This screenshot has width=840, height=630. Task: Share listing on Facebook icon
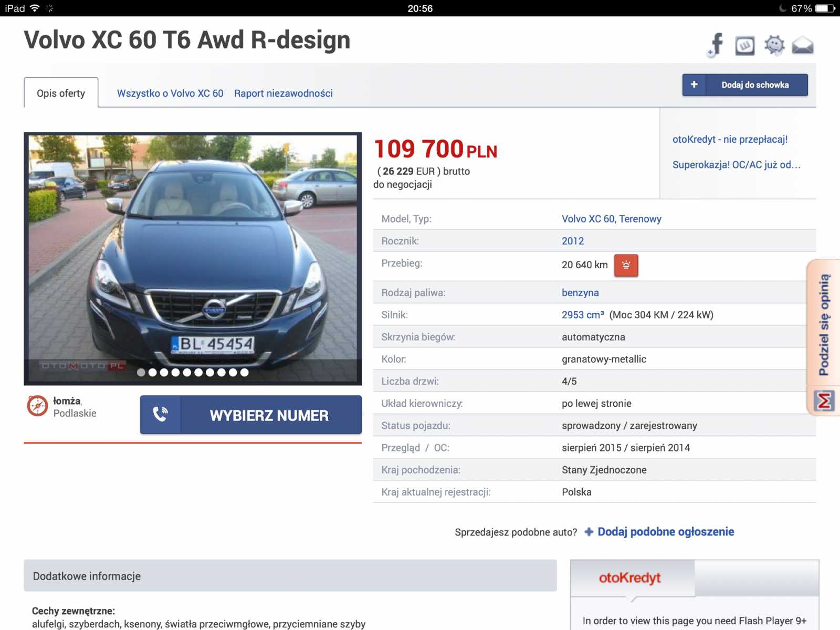pos(716,45)
